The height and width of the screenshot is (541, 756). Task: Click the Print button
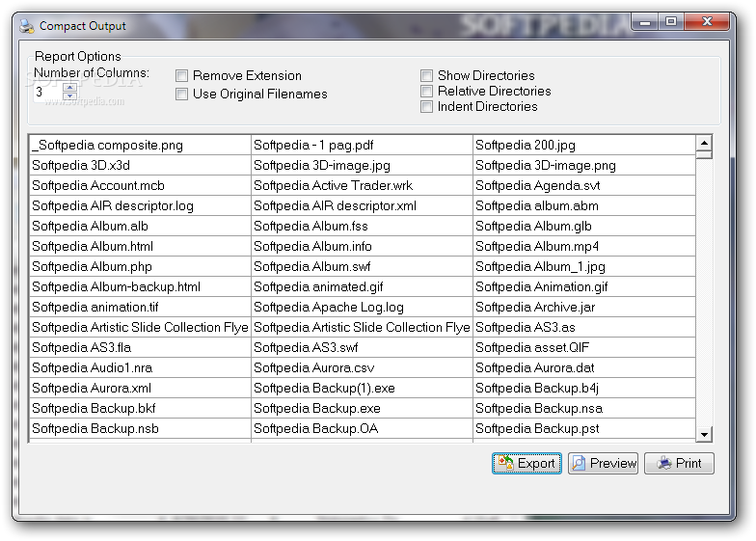(679, 463)
